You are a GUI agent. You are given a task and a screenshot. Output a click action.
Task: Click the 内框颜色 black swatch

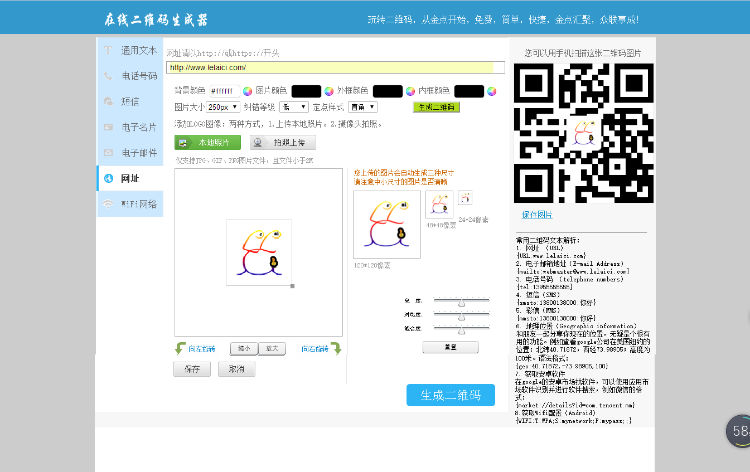469,91
